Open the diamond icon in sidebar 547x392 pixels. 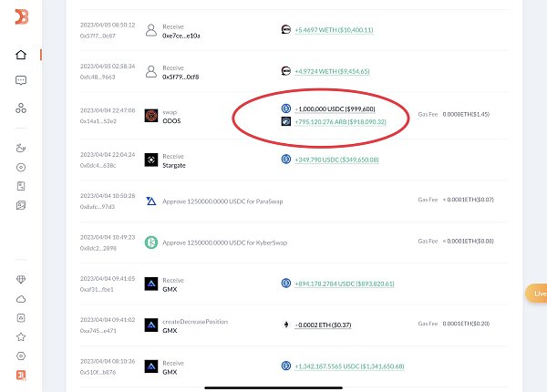(x=21, y=279)
